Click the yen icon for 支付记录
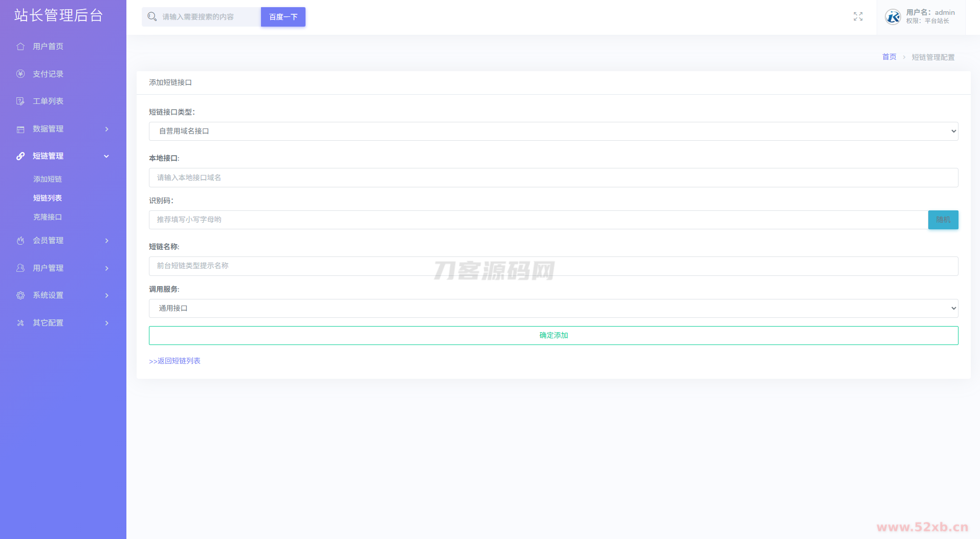The width and height of the screenshot is (980, 539). coord(20,74)
